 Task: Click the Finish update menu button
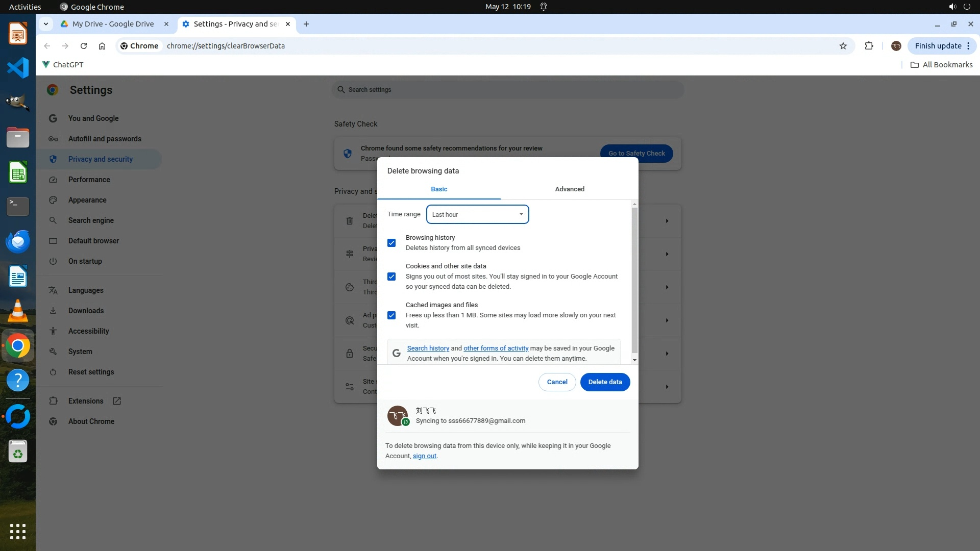pyautogui.click(x=942, y=46)
